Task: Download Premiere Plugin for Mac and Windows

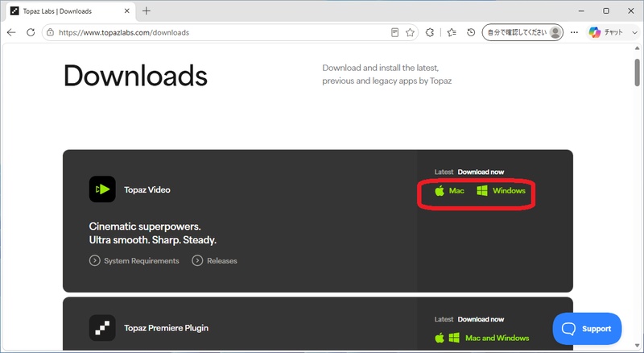Action: tap(497, 338)
